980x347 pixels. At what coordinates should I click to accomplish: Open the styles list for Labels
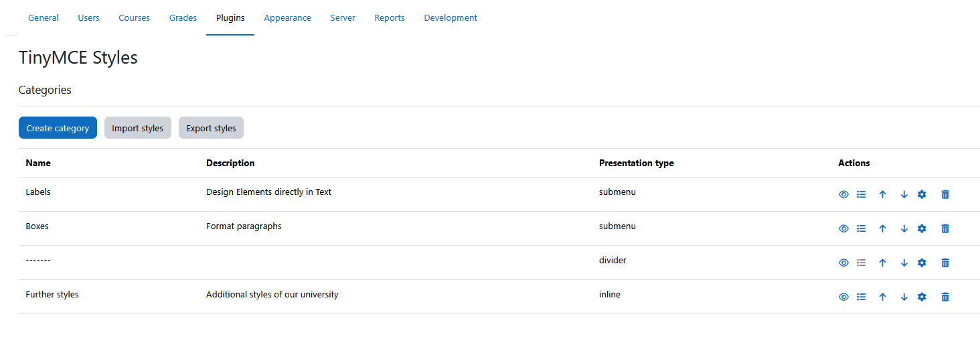pyautogui.click(x=862, y=194)
